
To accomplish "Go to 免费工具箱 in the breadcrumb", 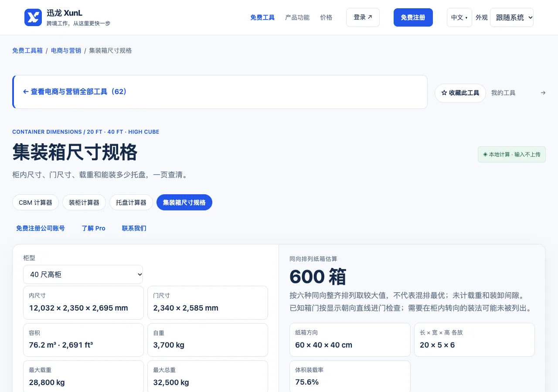I will [x=27, y=51].
